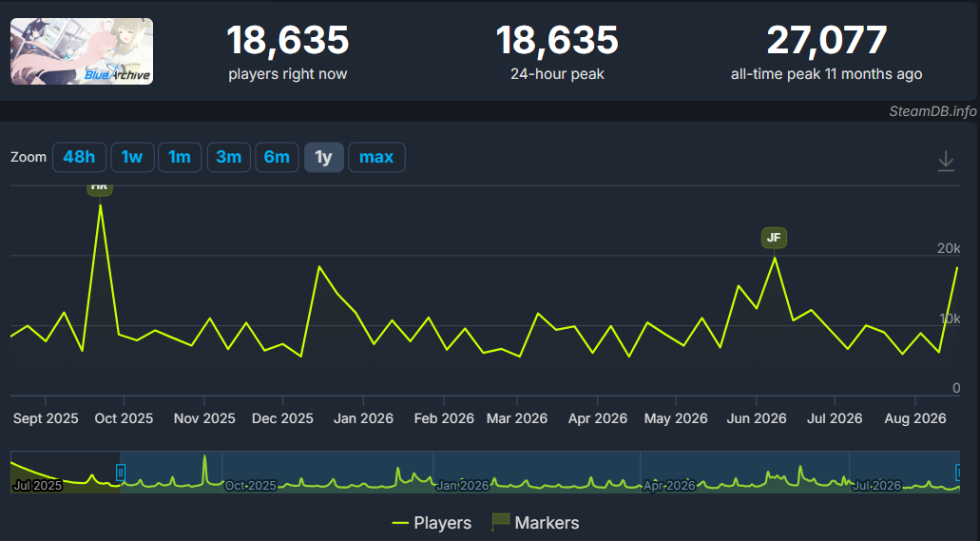Select the 48h zoom range

click(x=80, y=157)
